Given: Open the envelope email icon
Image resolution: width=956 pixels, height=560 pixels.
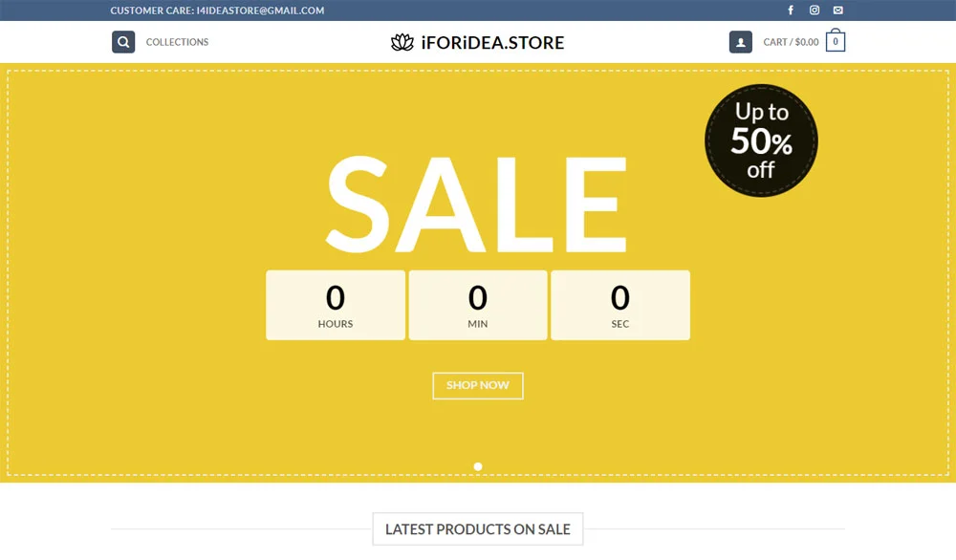Looking at the screenshot, I should tap(838, 10).
